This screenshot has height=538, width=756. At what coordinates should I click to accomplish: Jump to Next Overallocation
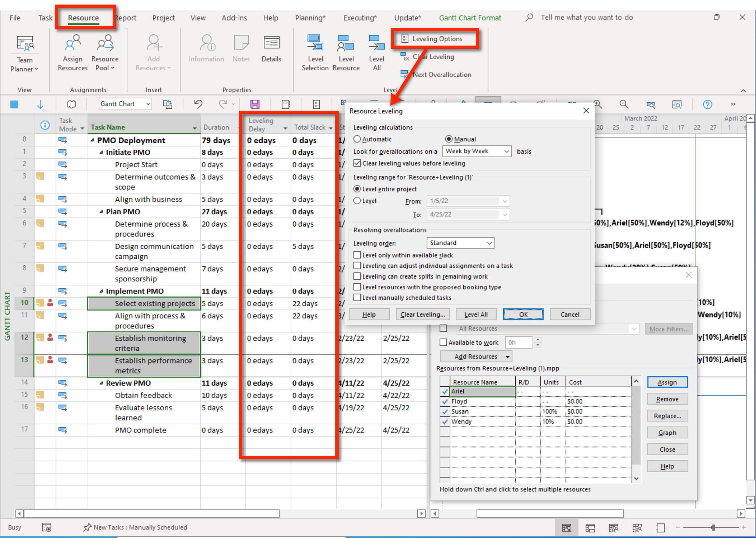tap(435, 75)
